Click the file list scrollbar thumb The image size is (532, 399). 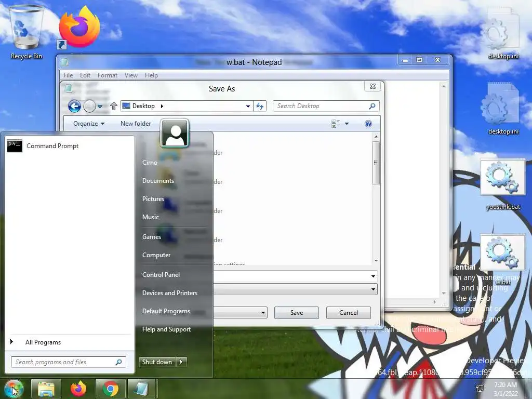point(376,163)
